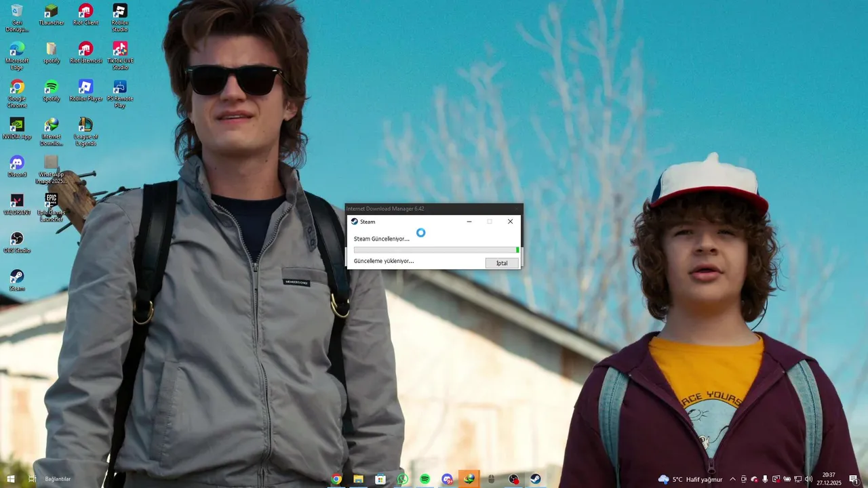Open the clock showing 20:37

pos(829,479)
